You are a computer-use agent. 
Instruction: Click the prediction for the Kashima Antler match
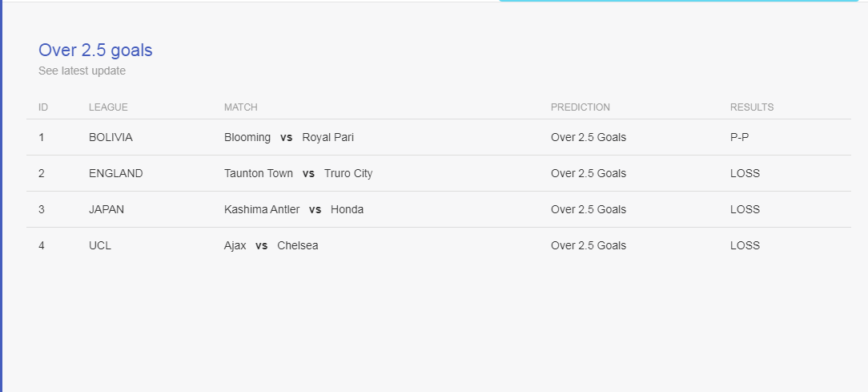[589, 209]
